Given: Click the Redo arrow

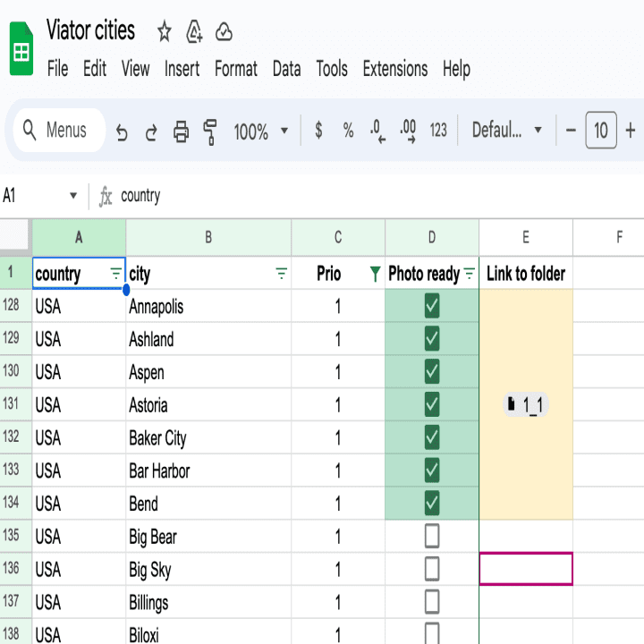Looking at the screenshot, I should pos(151,131).
